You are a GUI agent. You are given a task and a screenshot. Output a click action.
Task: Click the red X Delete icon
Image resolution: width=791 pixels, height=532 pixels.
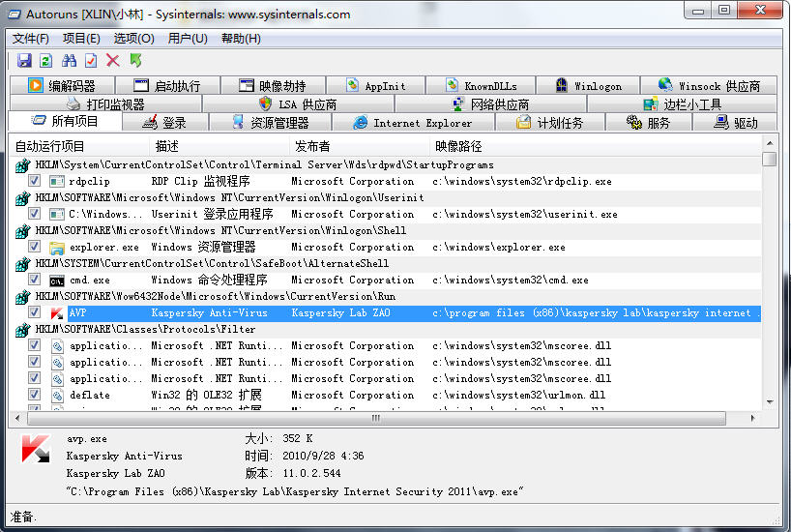point(113,61)
